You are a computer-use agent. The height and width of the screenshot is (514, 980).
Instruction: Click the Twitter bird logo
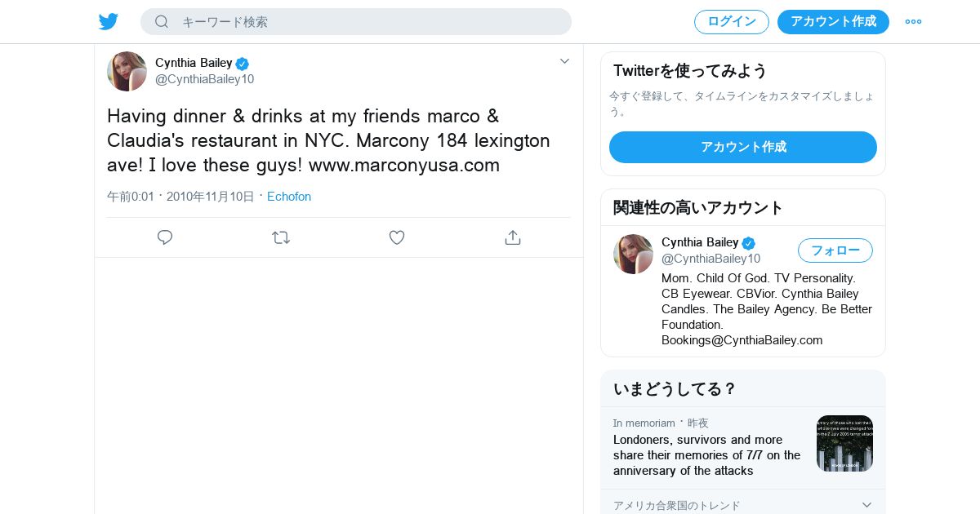click(x=109, y=22)
